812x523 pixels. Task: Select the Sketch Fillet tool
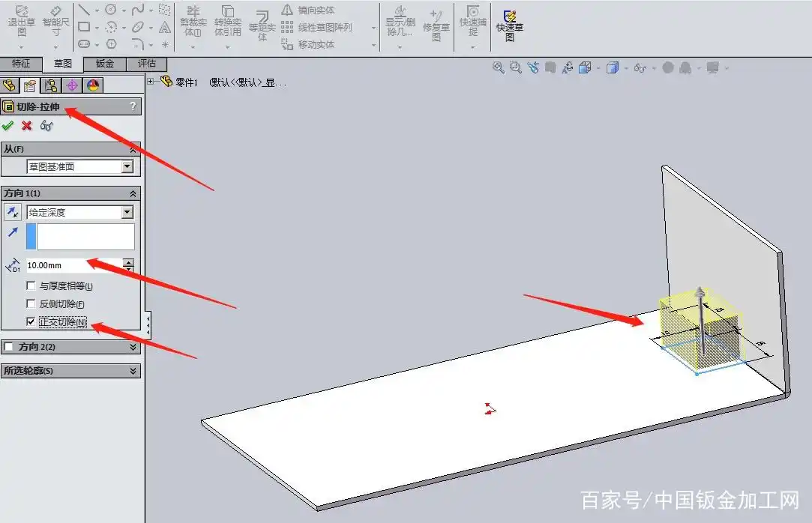pyautogui.click(x=138, y=44)
